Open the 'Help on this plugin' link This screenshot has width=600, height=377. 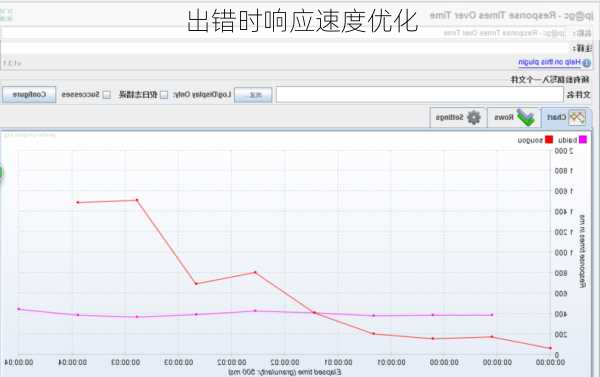pos(549,62)
